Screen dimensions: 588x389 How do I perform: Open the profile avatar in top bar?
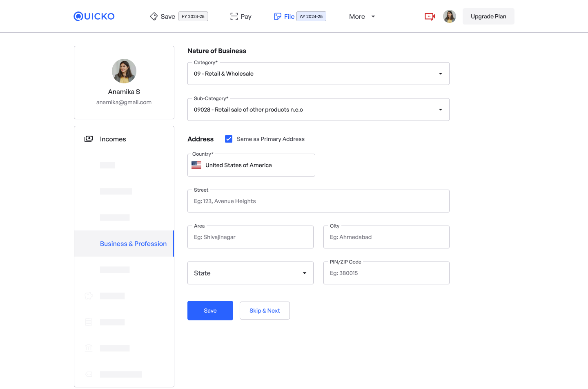(x=450, y=16)
